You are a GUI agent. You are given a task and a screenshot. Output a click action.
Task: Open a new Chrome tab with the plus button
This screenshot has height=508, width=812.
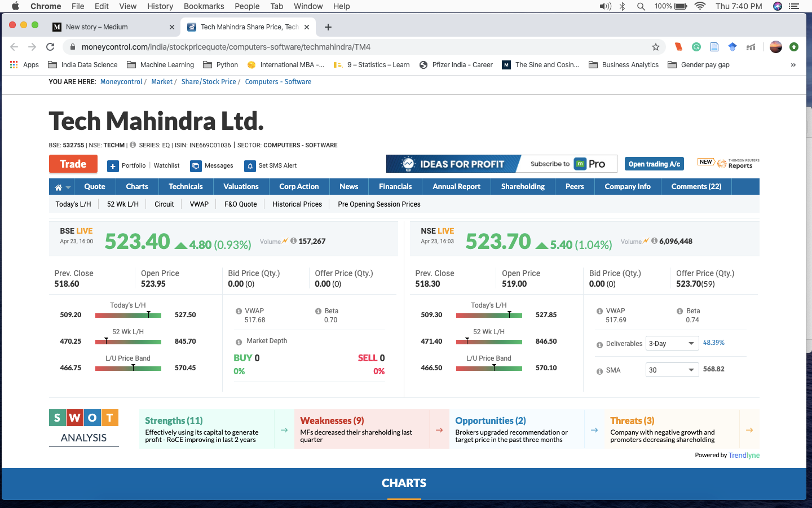(x=328, y=27)
